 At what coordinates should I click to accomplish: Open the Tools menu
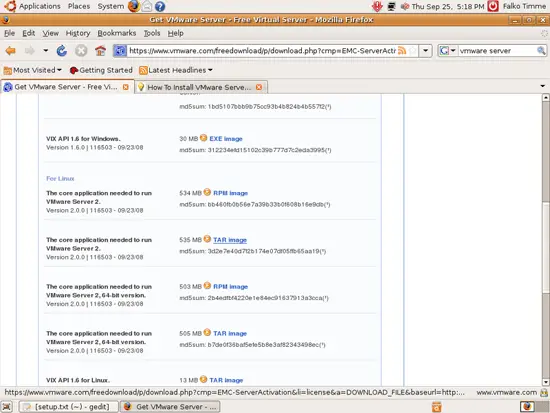coord(152,33)
